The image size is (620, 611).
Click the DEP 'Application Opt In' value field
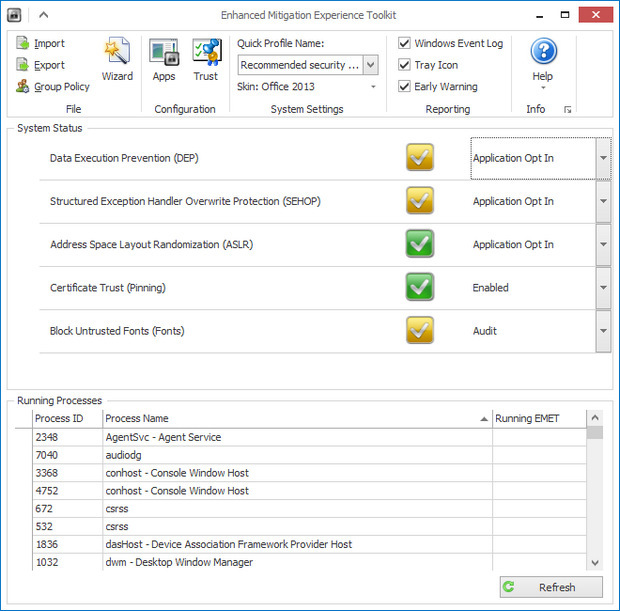(533, 158)
